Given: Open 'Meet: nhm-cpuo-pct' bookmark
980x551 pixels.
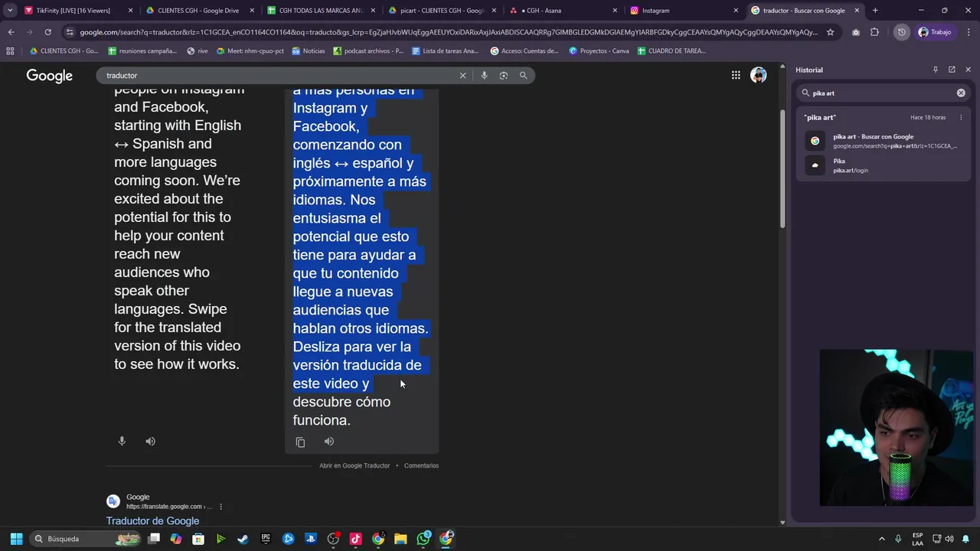Looking at the screenshot, I should tap(251, 51).
